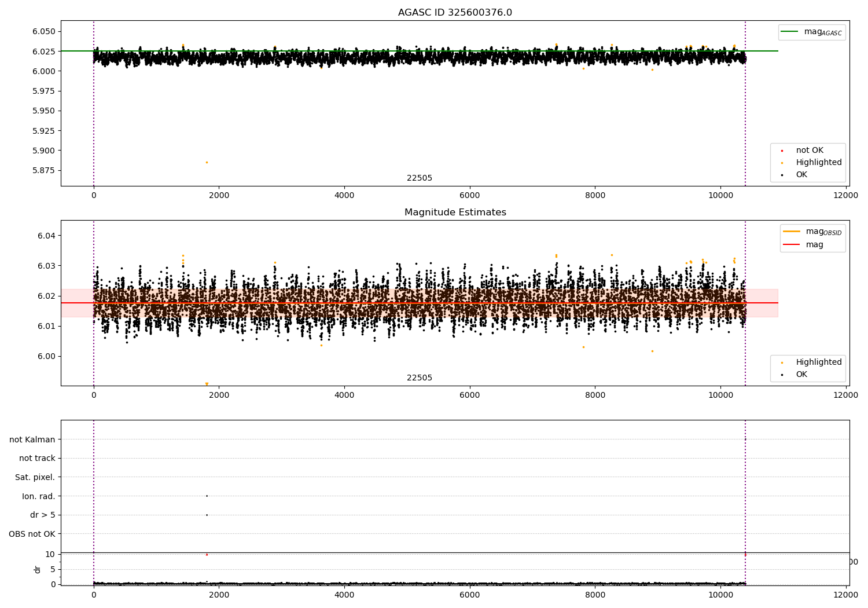This screenshot has height=608, width=868.
Task: Click the 22505 obsid label in top plot
Action: [420, 178]
